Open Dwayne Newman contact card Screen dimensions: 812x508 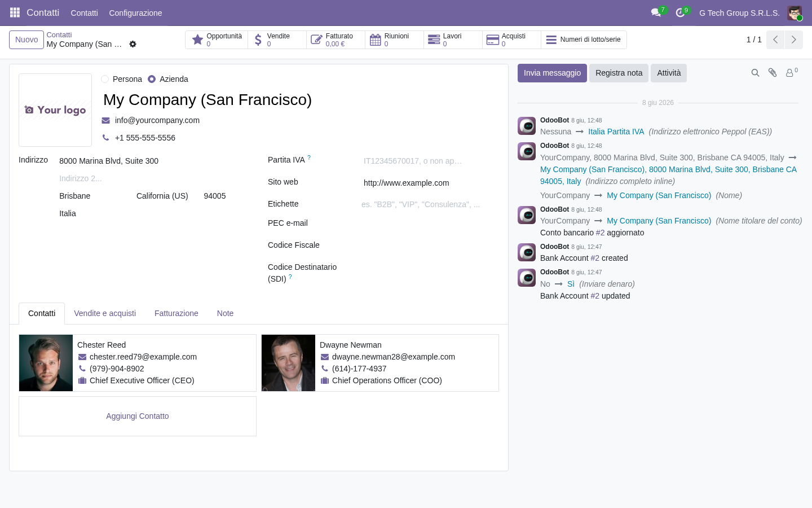coord(380,363)
